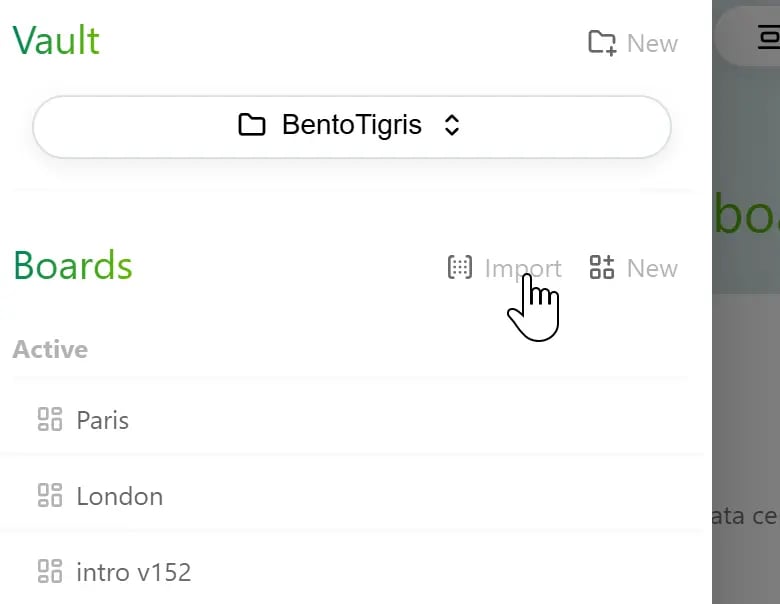The width and height of the screenshot is (780, 604).
Task: Click the new board squares-plus icon
Action: coord(601,267)
